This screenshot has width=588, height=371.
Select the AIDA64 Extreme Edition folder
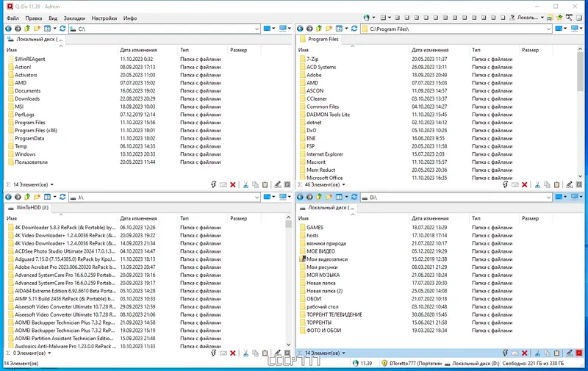pyautogui.click(x=65, y=291)
